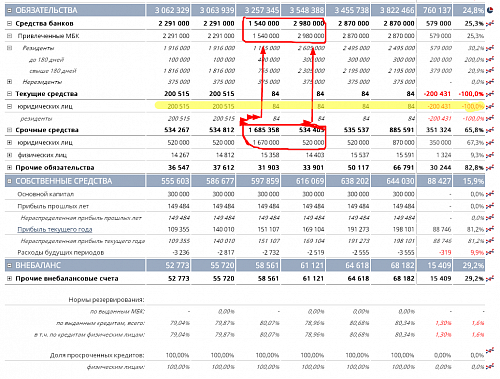This screenshot has width=500, height=379.
Task: Collapse the Срочные средства group
Action: pyautogui.click(x=9, y=130)
